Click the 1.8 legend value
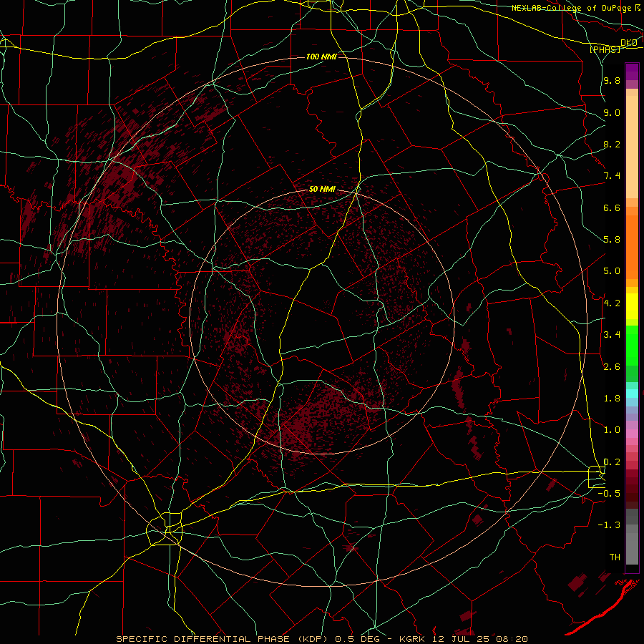 pyautogui.click(x=612, y=399)
